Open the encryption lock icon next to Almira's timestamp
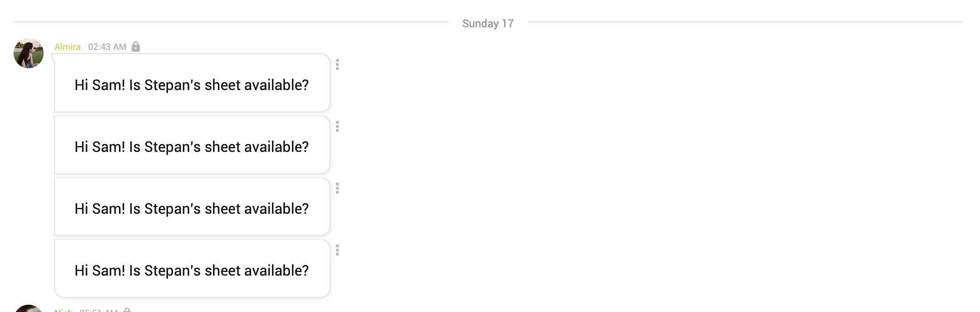980x312 pixels. [x=137, y=46]
